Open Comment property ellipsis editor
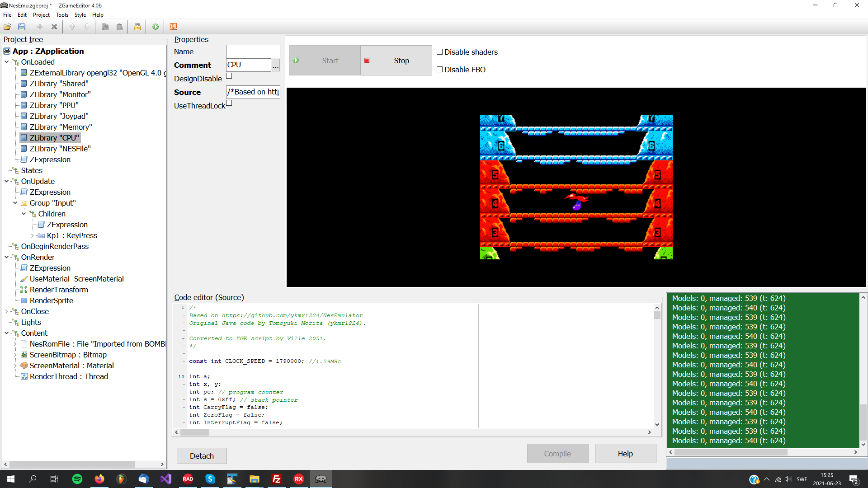This screenshot has height=488, width=868. click(275, 65)
